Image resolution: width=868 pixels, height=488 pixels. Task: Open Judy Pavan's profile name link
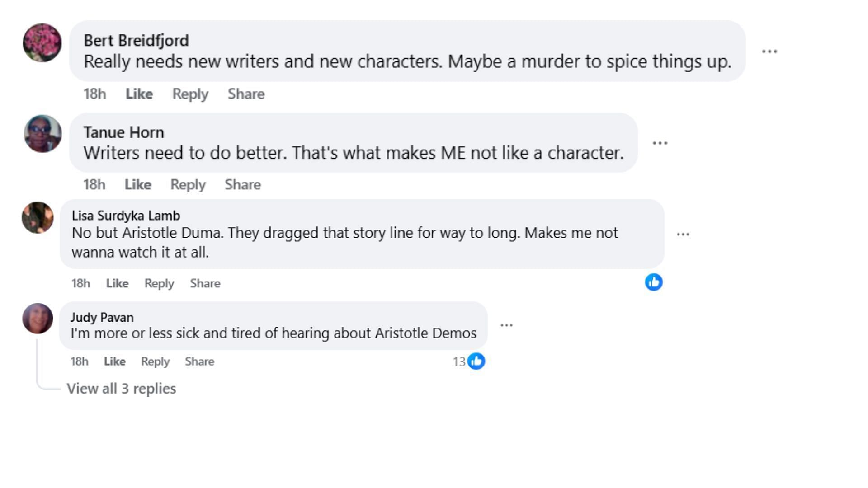click(102, 318)
